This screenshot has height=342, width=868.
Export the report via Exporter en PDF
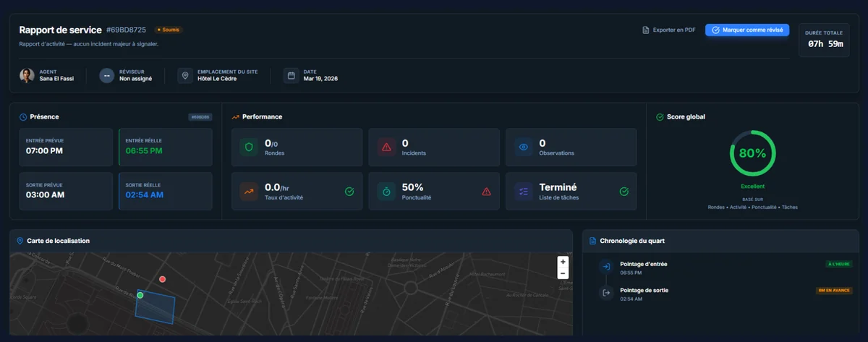click(x=669, y=30)
